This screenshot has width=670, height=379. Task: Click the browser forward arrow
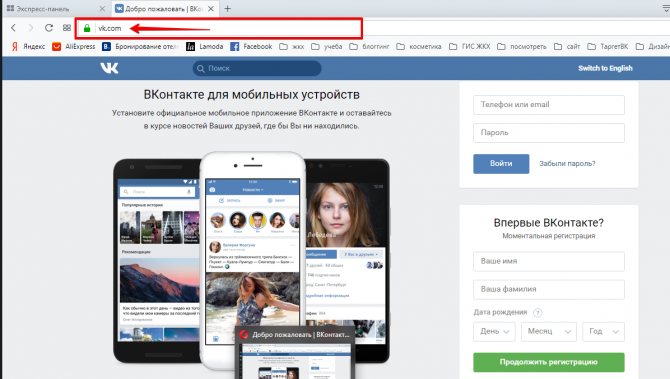coord(30,28)
